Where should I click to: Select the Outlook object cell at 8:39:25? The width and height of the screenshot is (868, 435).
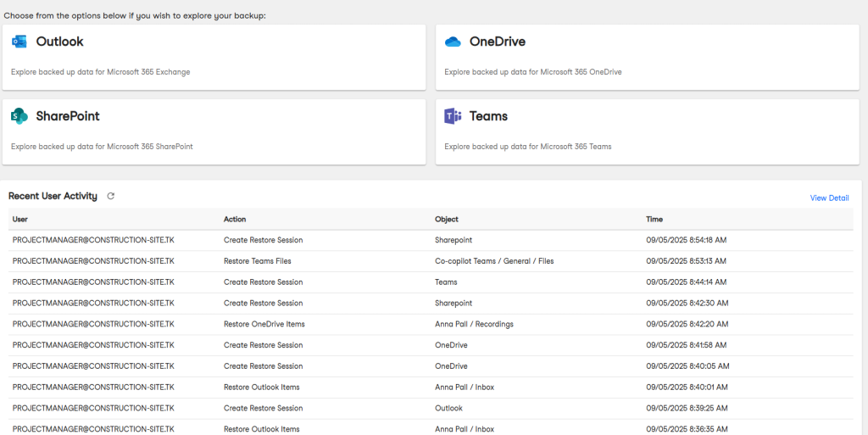[x=449, y=409]
